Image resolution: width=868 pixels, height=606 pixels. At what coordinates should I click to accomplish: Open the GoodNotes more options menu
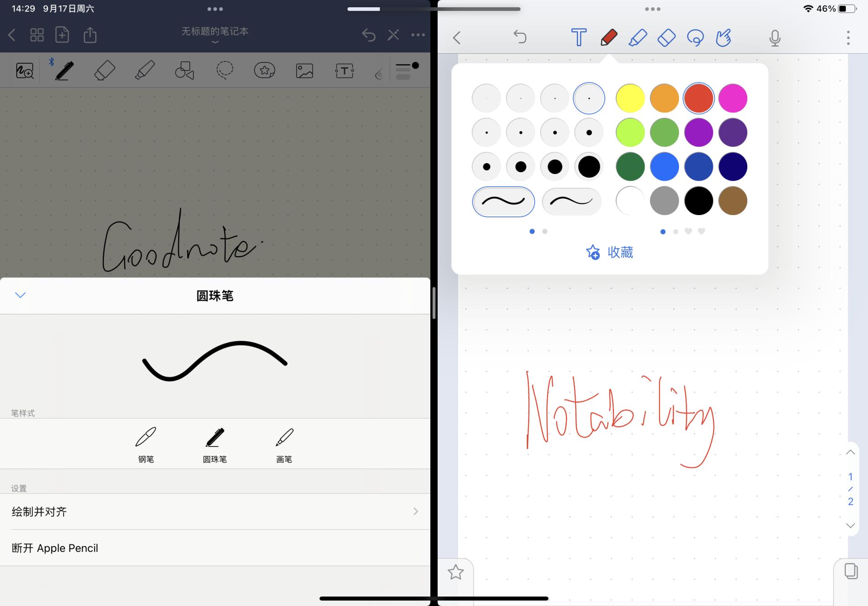tap(417, 35)
